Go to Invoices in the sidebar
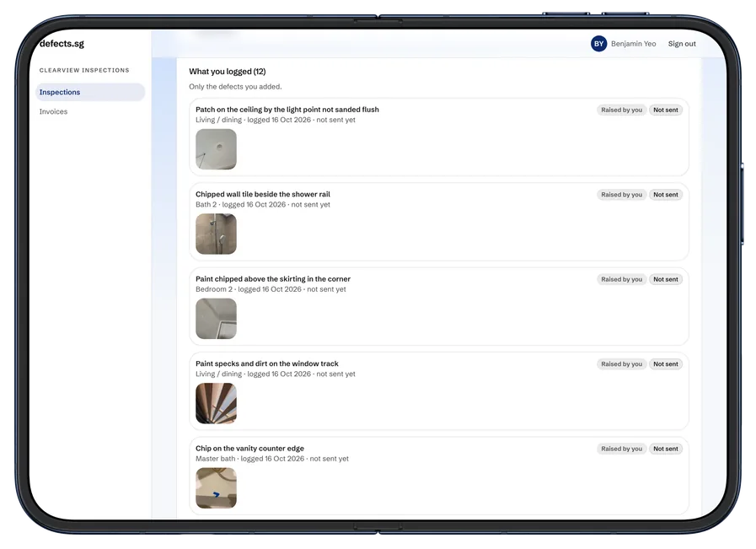This screenshot has width=756, height=549. point(53,111)
